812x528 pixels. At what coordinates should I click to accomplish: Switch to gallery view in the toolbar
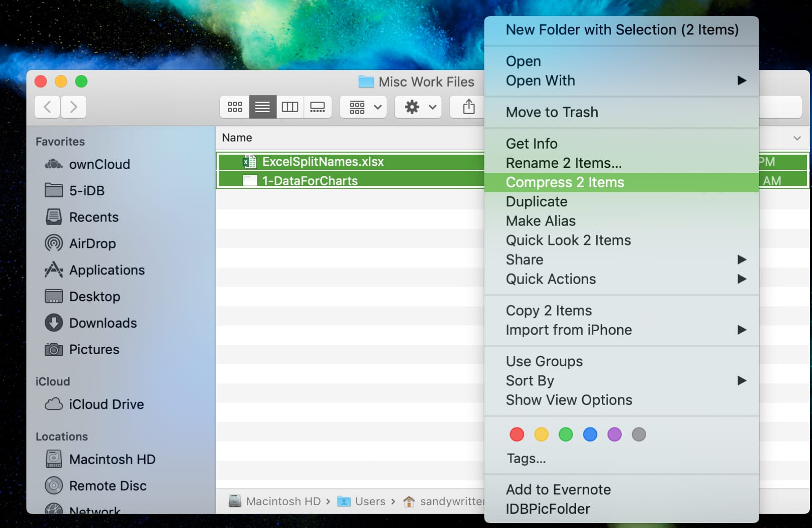tap(318, 107)
